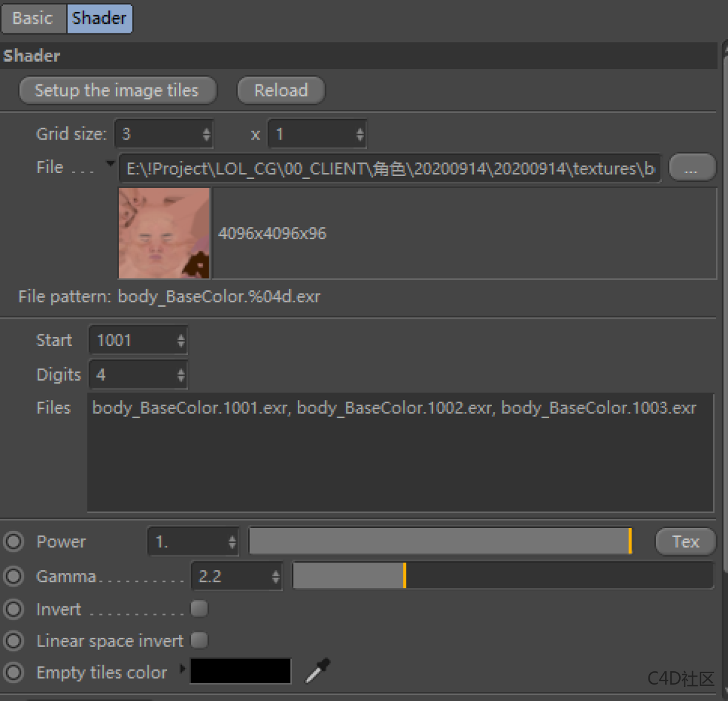Click the Power animation keyframe dot
The width and height of the screenshot is (728, 701).
(x=13, y=541)
